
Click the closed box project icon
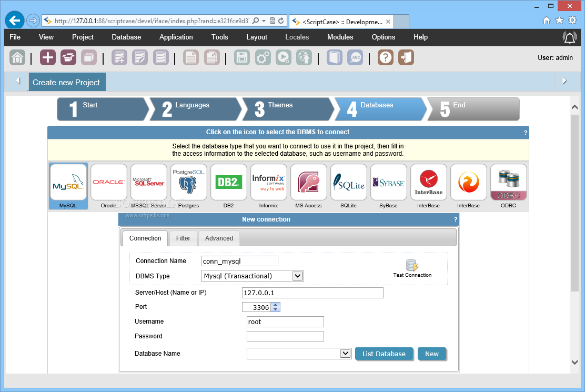click(89, 58)
